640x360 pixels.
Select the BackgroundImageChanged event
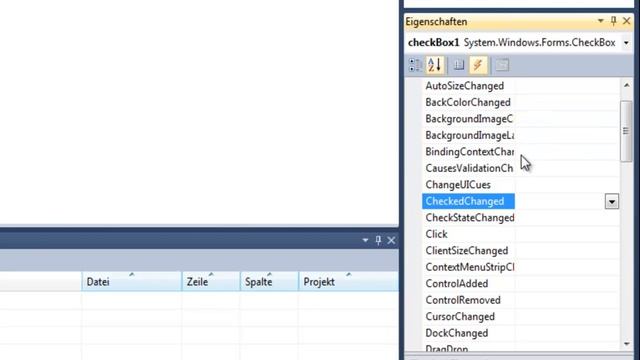coord(469,119)
